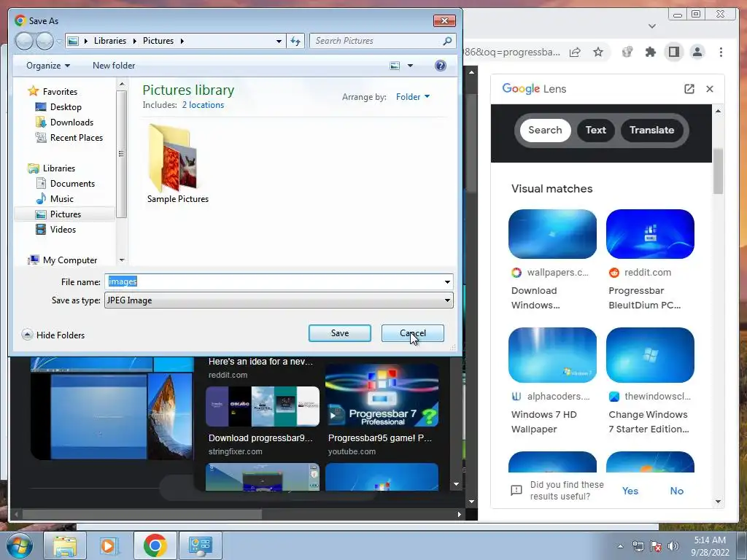Open the Control Panel taskbar icon
747x560 pixels.
(x=200, y=545)
